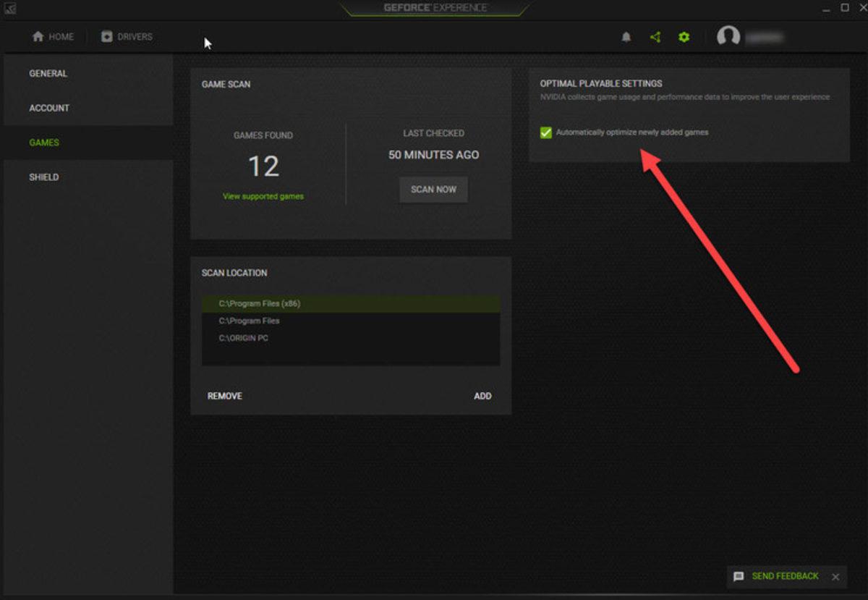Screen dimensions: 868x600
Task: Open View supported games link
Action: click(x=263, y=195)
